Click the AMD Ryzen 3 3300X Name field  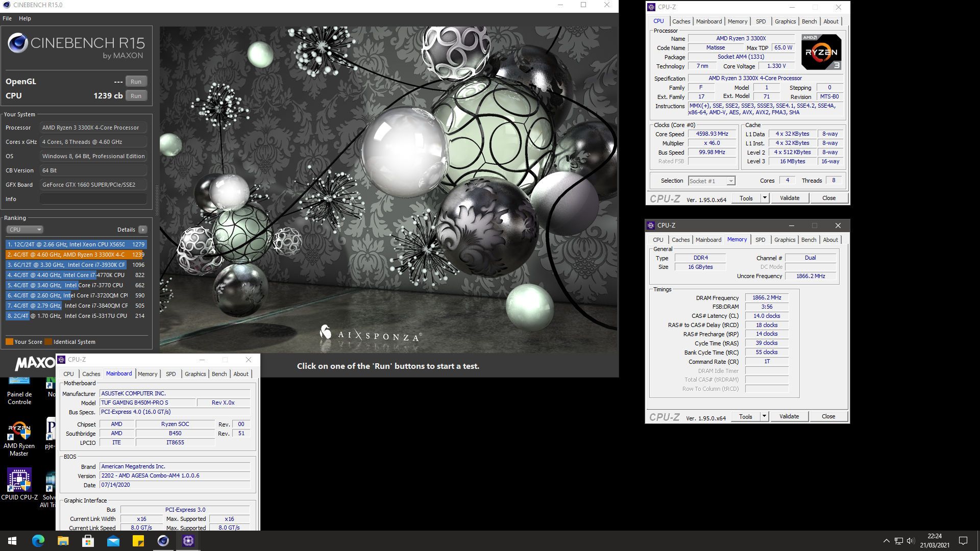741,38
